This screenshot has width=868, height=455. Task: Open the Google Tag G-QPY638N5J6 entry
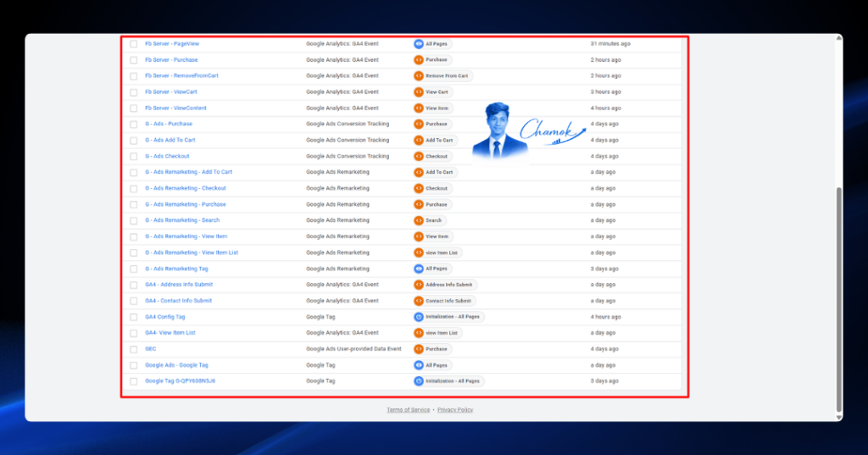pyautogui.click(x=180, y=380)
